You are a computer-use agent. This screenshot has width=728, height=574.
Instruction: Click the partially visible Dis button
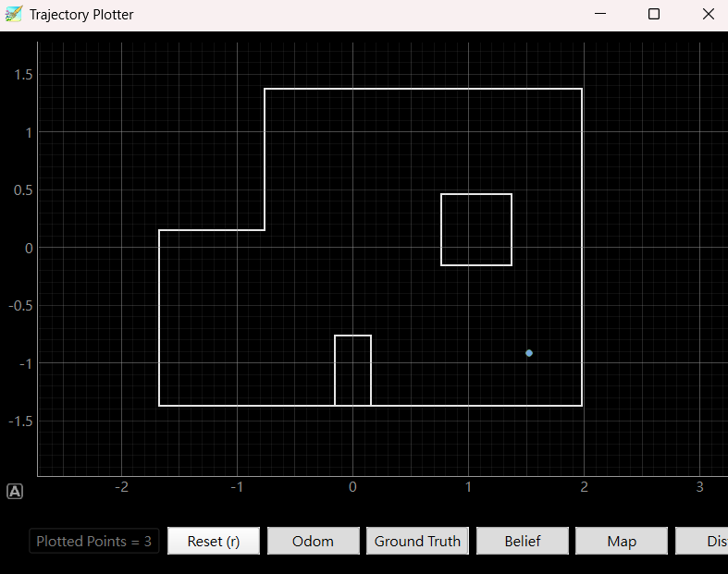tap(702, 541)
